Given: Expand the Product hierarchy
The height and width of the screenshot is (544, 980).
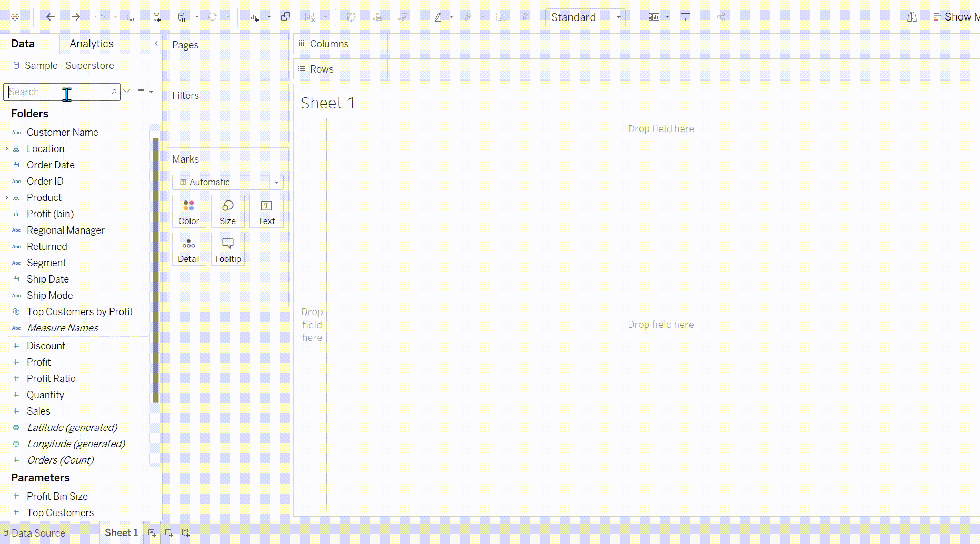Looking at the screenshot, I should click(x=7, y=198).
